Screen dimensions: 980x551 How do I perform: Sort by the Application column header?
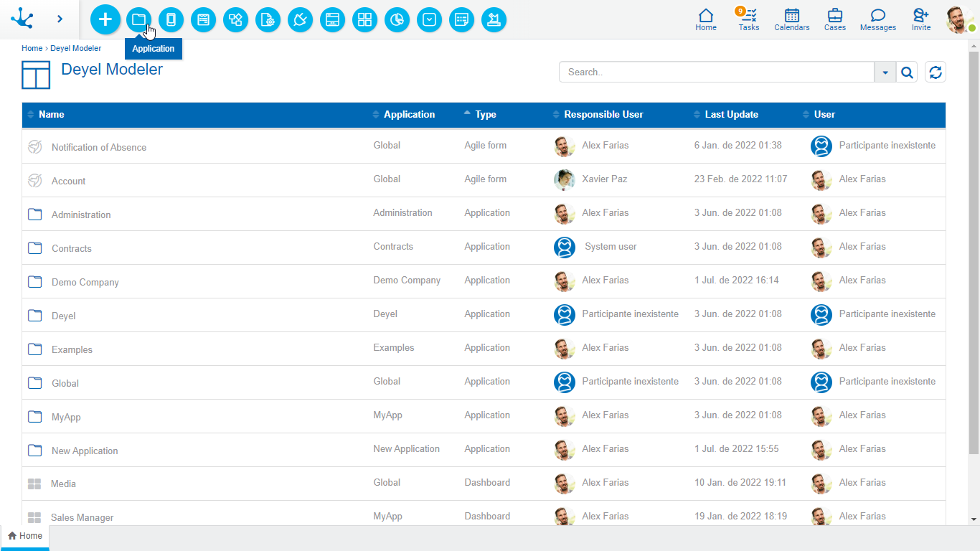(x=409, y=114)
